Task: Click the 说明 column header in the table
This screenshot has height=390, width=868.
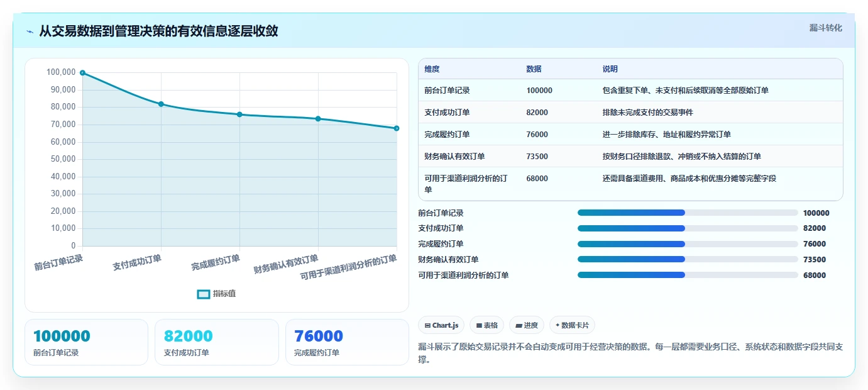Action: [610, 69]
